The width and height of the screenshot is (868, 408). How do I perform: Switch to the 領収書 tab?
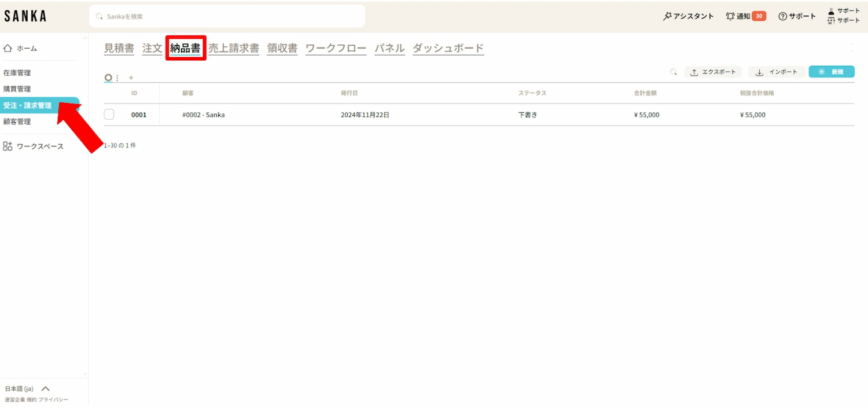[282, 49]
